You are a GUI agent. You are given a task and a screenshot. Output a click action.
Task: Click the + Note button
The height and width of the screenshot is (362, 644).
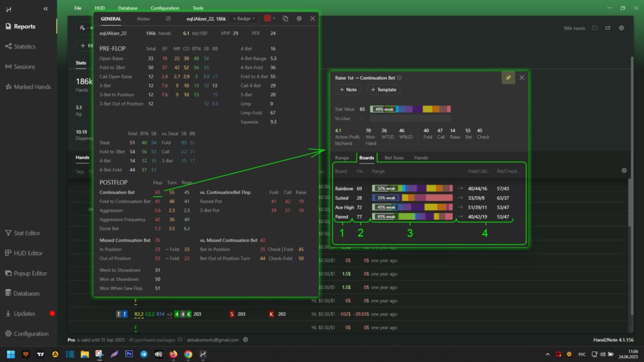coord(348,90)
